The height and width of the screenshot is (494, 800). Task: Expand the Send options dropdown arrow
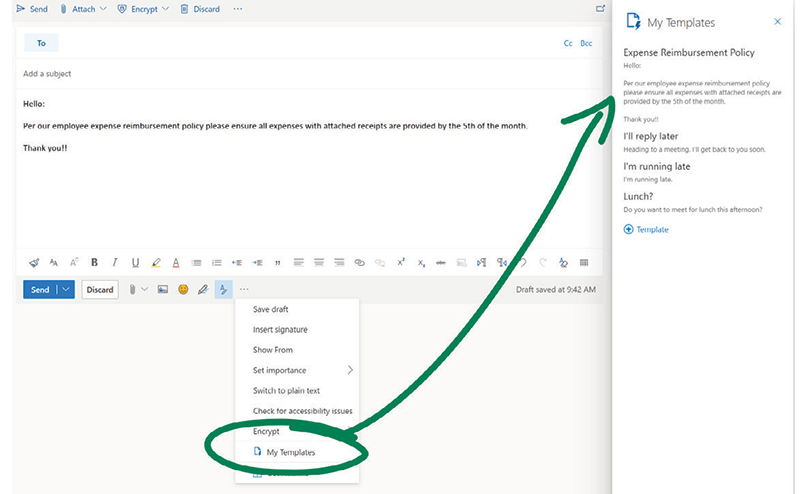pos(66,290)
